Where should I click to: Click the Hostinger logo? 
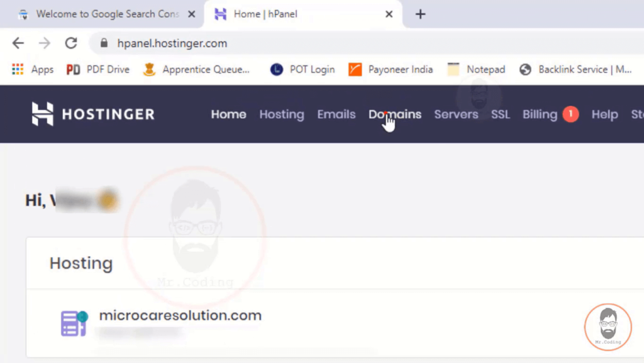[93, 114]
